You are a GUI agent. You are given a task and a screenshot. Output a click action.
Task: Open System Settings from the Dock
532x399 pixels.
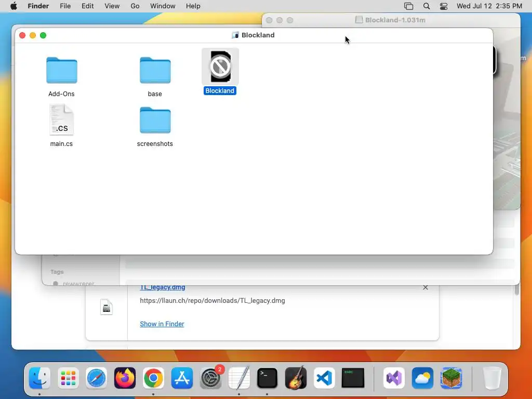click(x=210, y=378)
